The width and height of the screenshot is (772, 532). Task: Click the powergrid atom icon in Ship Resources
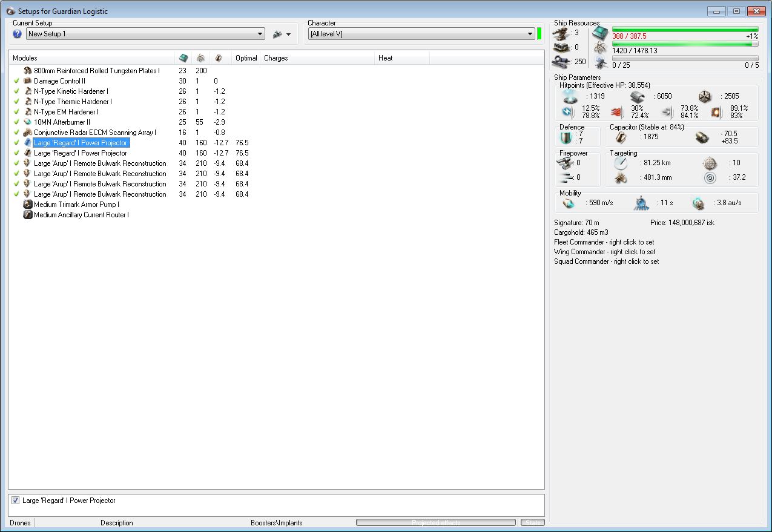tap(600, 48)
